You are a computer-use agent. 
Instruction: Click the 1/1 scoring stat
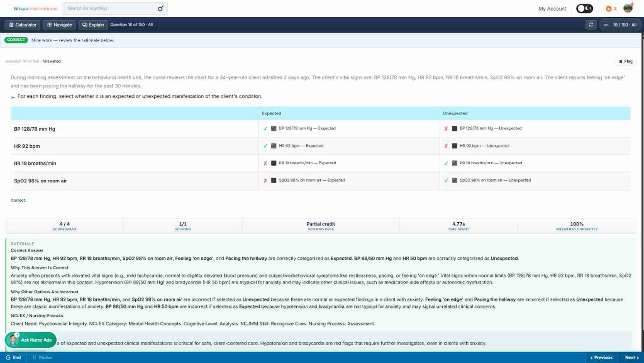(183, 226)
